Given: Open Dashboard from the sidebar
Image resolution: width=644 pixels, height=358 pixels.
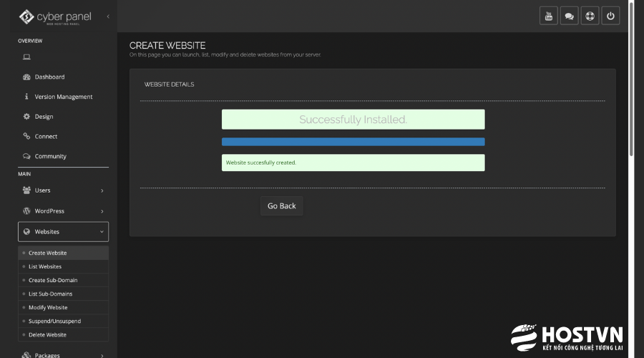Looking at the screenshot, I should tap(49, 77).
